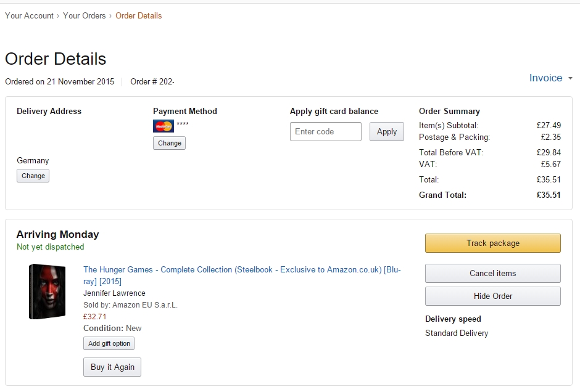Screen dimensions: 580x392
Task: Go to Your Account breadcrumb
Action: point(29,15)
